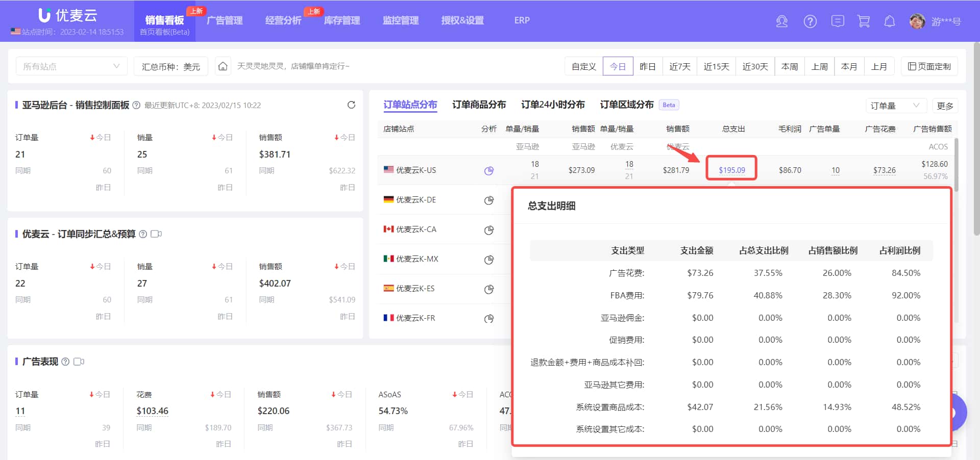Open the customer service headset icon
This screenshot has width=980, height=460.
[x=781, y=21]
